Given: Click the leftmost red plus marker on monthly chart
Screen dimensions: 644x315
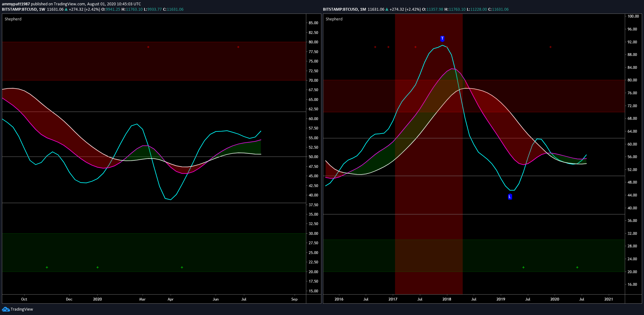Looking at the screenshot, I should pos(375,47).
